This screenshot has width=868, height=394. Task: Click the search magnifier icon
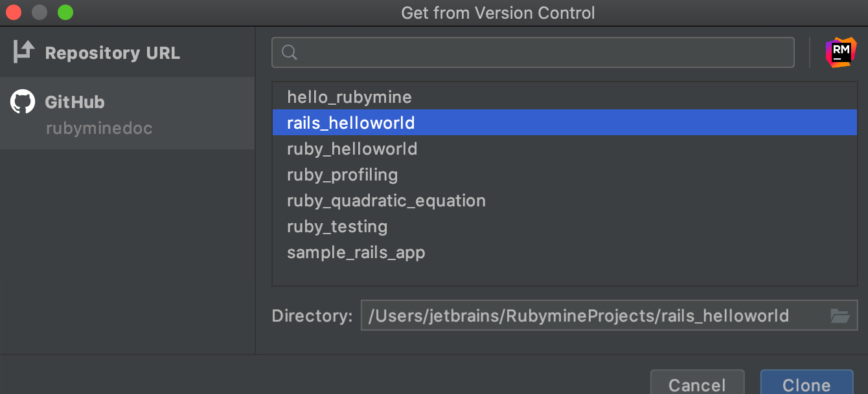click(x=290, y=52)
